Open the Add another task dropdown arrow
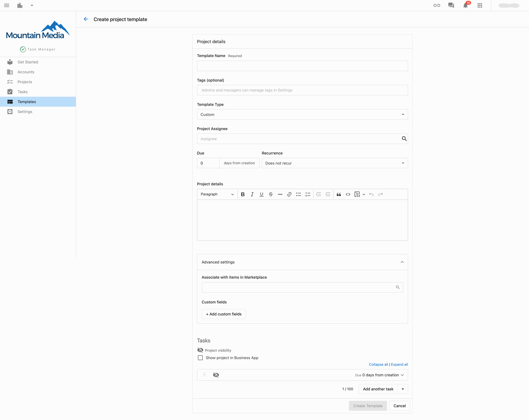Image resolution: width=529 pixels, height=420 pixels. [x=403, y=389]
